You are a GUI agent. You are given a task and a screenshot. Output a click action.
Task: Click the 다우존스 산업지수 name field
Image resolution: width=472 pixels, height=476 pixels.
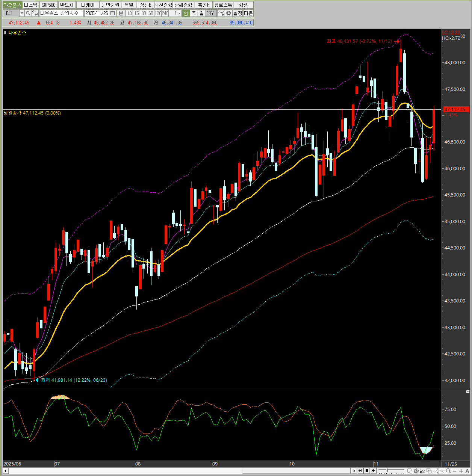coord(61,13)
